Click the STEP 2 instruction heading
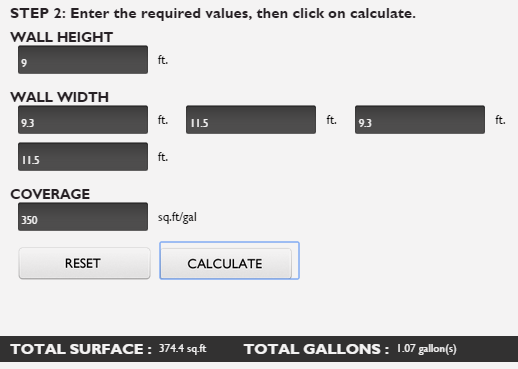The width and height of the screenshot is (518, 369). 213,13
